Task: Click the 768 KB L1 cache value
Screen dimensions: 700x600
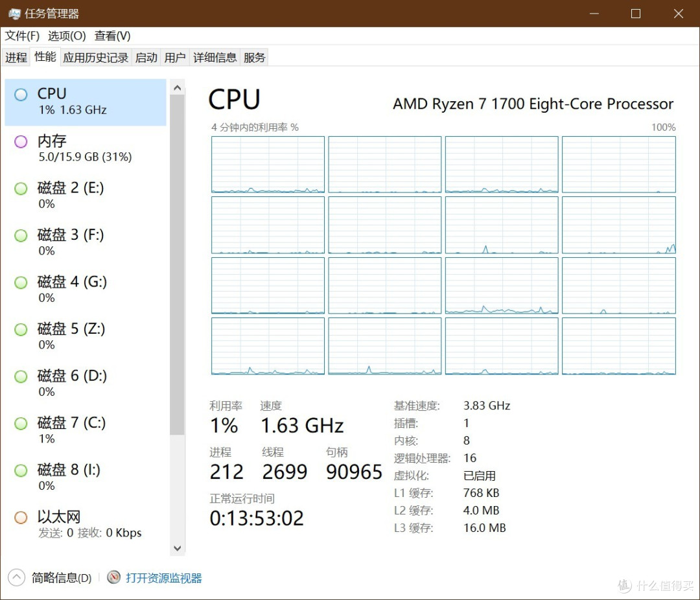Action: (481, 493)
